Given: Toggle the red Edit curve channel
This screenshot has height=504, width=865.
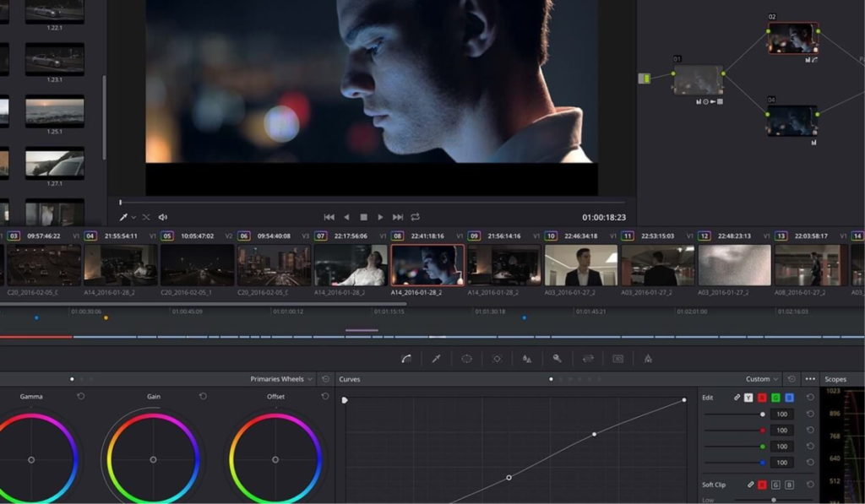Looking at the screenshot, I should (x=762, y=398).
